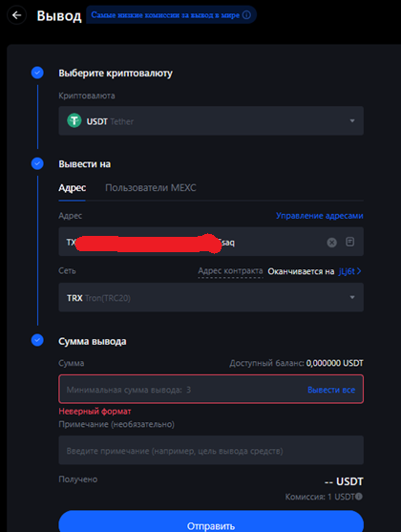Open contract ending jLj6t chevron link
The height and width of the screenshot is (532, 401).
(x=349, y=271)
